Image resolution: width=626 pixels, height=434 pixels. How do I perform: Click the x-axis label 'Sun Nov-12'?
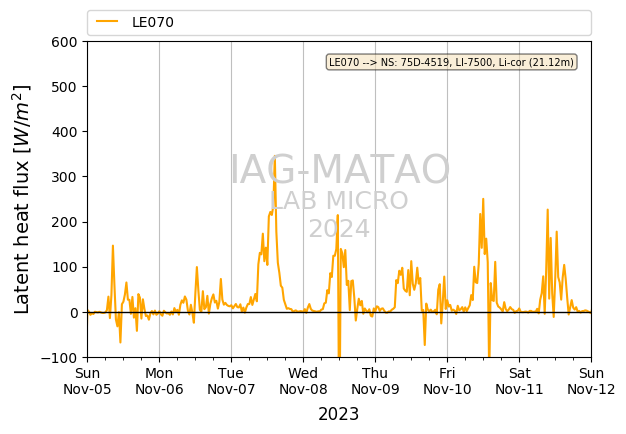click(591, 381)
